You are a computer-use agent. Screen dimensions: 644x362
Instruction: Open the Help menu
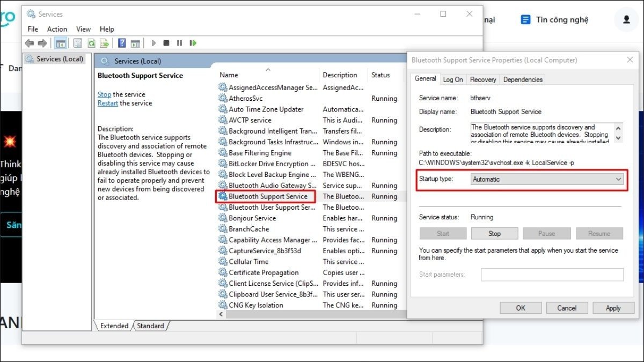(107, 29)
